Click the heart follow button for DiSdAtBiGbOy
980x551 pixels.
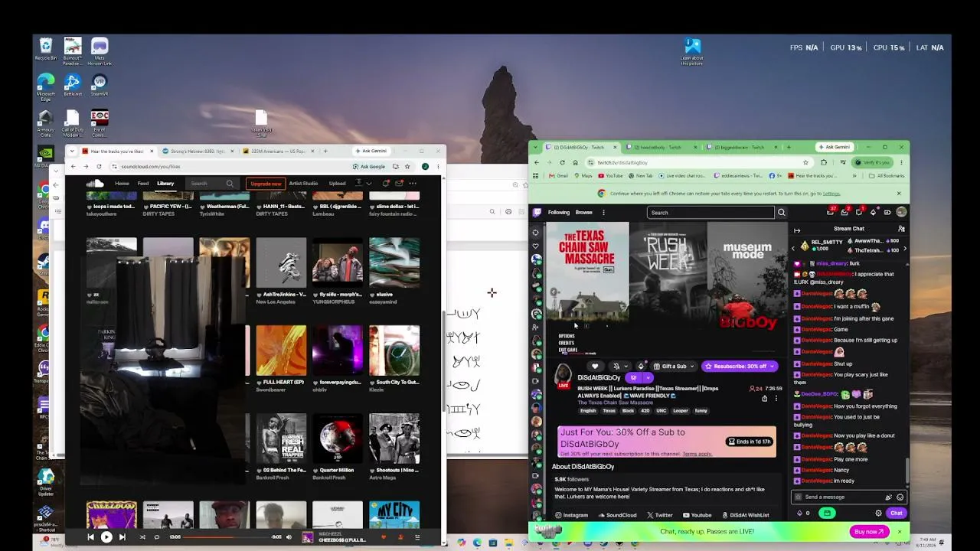coord(595,367)
